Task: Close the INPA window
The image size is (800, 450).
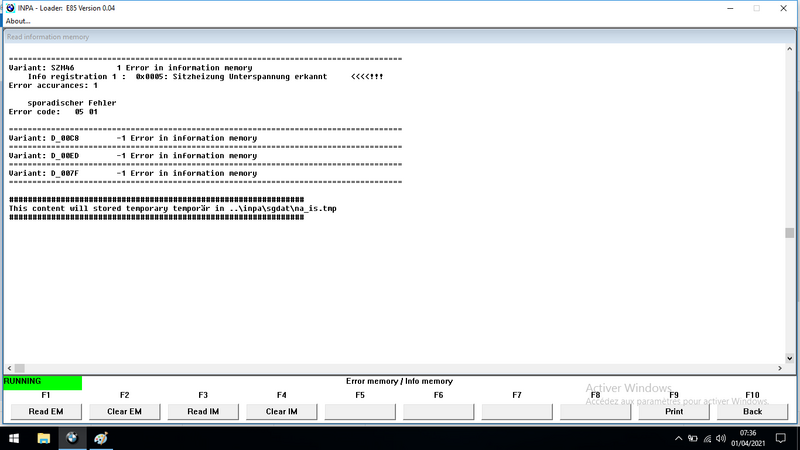Action: tap(784, 8)
